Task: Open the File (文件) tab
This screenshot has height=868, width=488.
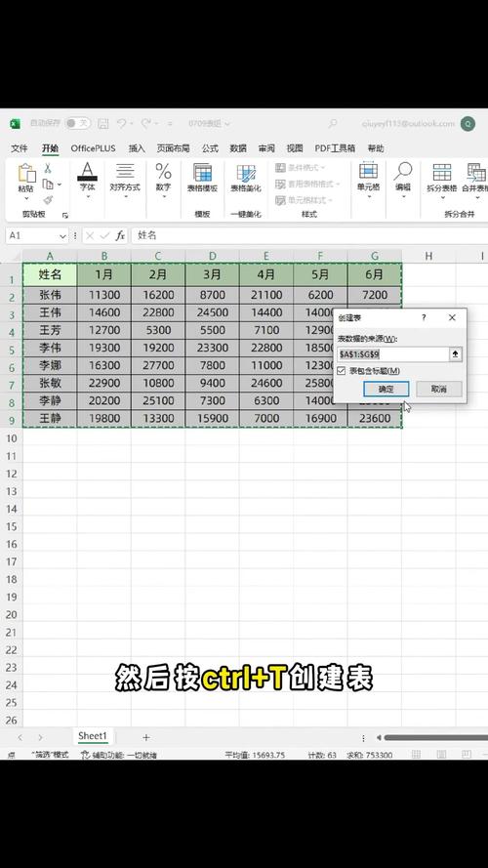Action: tap(20, 148)
